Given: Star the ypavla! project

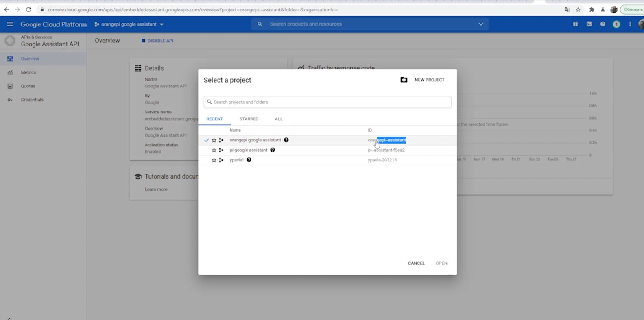Looking at the screenshot, I should tap(214, 160).
